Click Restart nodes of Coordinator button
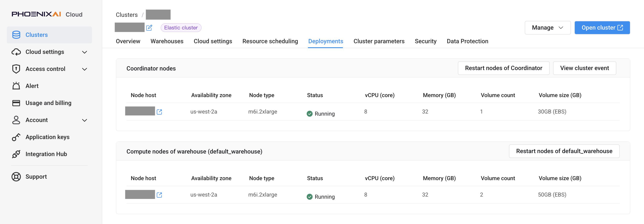 pos(503,68)
